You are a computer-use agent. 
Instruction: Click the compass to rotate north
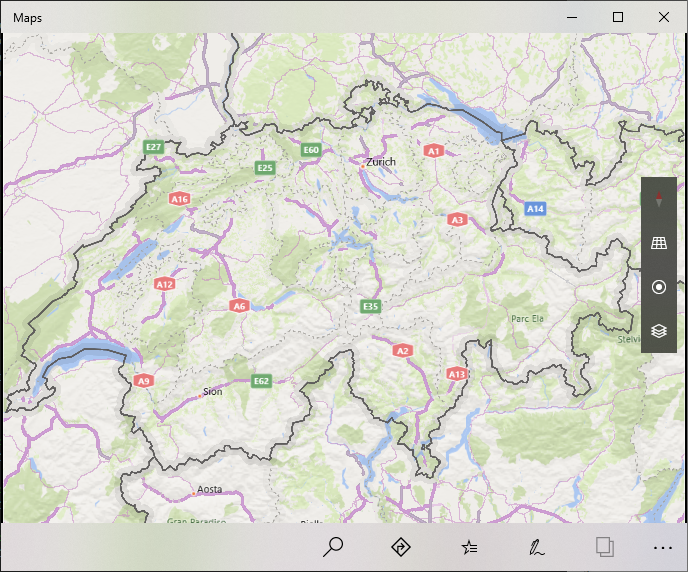click(659, 201)
